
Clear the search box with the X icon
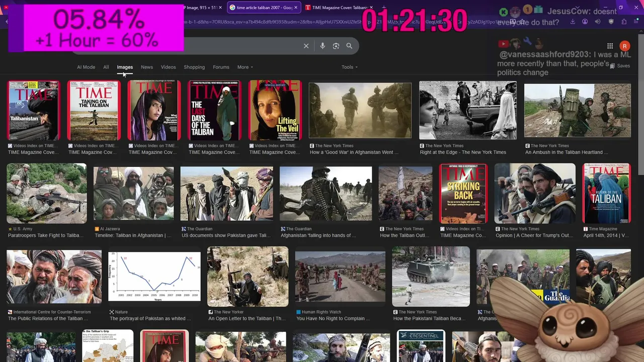pos(306,46)
